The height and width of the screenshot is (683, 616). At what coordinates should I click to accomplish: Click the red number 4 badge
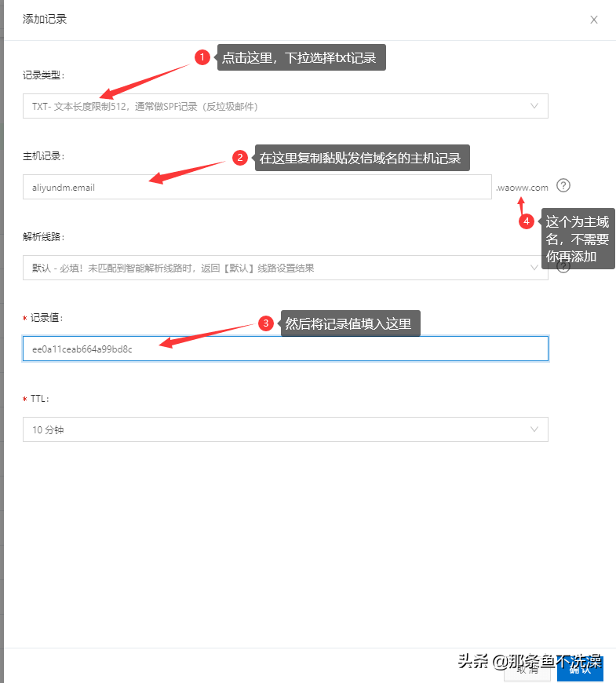pos(527,221)
